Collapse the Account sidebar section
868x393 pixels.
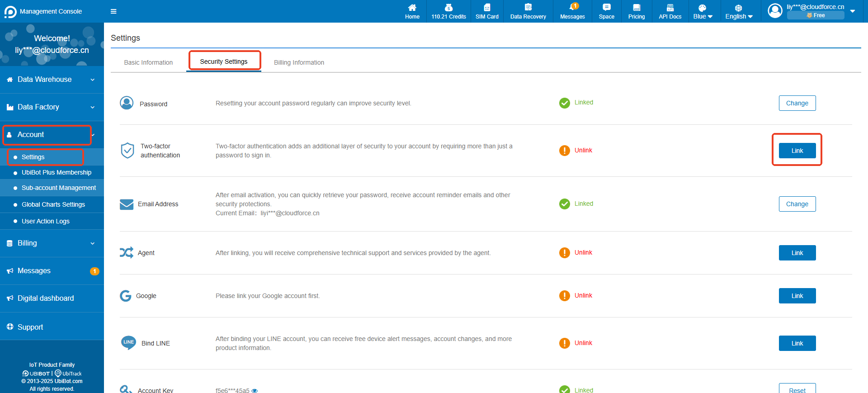coord(52,135)
